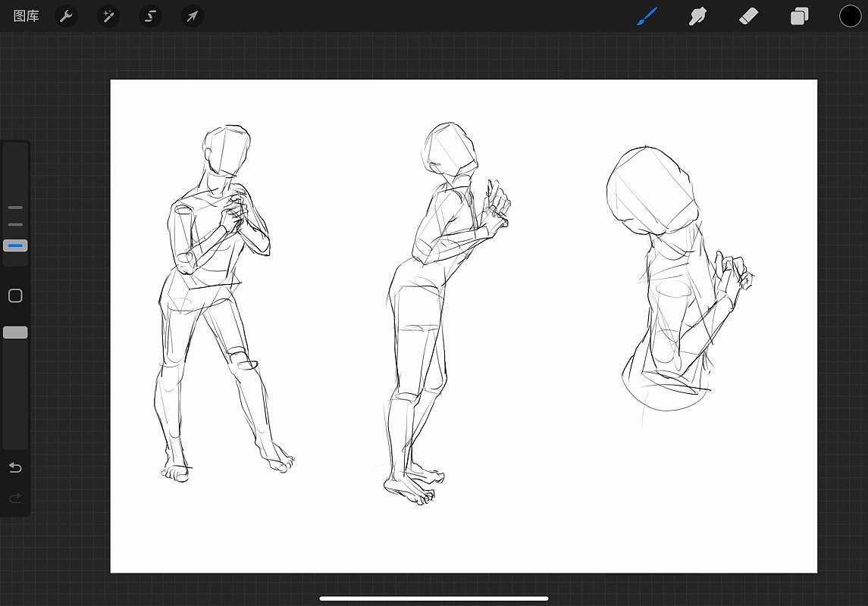Open the black color picker
The width and height of the screenshot is (868, 606).
point(850,17)
